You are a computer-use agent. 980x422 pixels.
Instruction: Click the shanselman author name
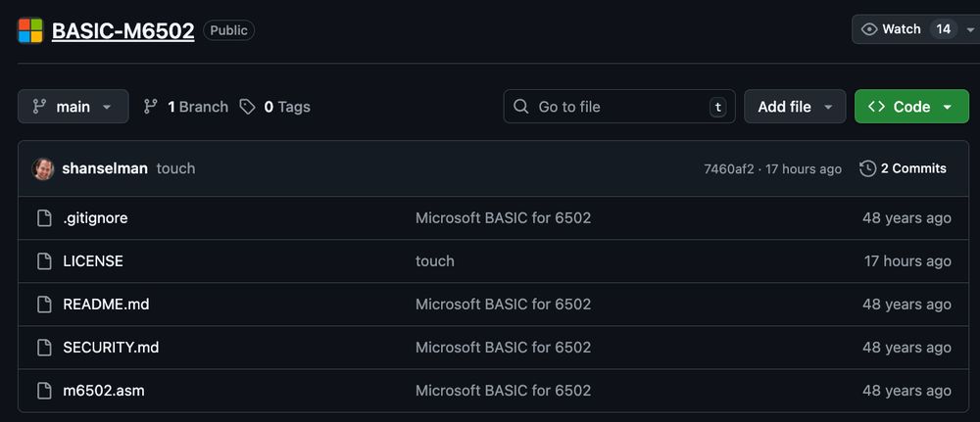pos(105,168)
